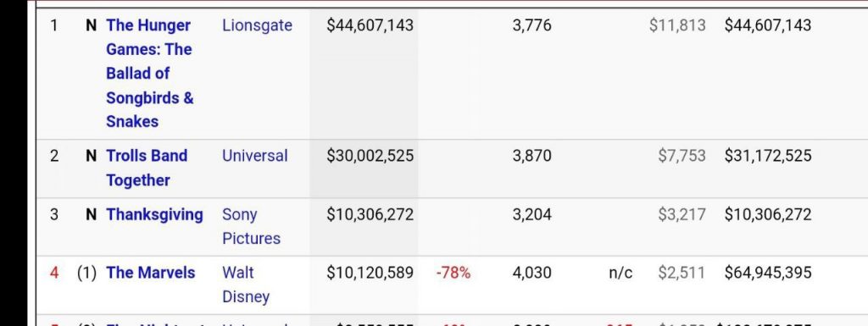Screen dimensions: 868x326
Task: Click the n/c theater change cell
Action: pos(620,273)
